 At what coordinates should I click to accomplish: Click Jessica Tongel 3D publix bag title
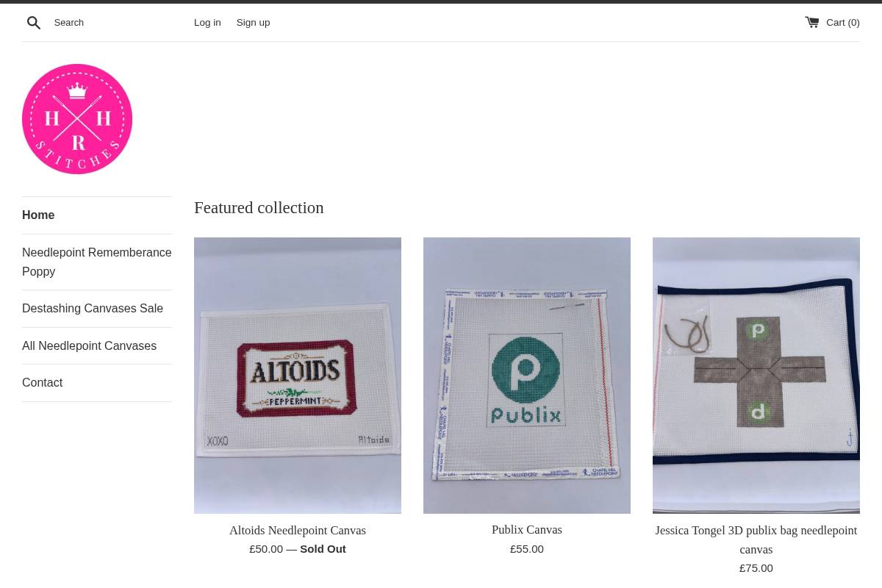click(756, 540)
